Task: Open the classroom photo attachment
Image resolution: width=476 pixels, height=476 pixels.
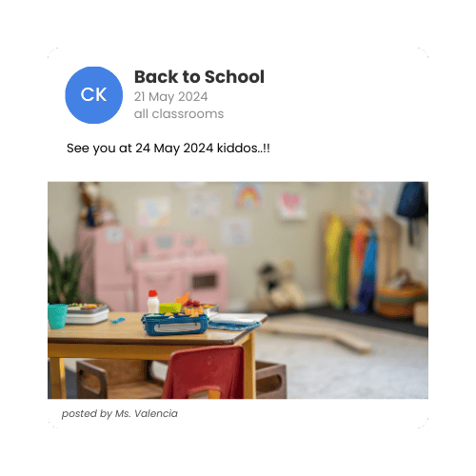Action: pyautogui.click(x=238, y=290)
